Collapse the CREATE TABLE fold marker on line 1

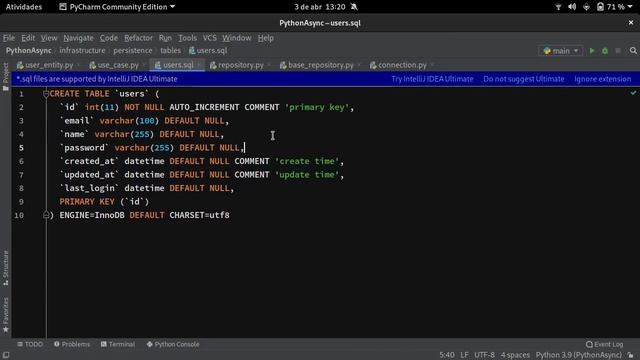point(46,94)
